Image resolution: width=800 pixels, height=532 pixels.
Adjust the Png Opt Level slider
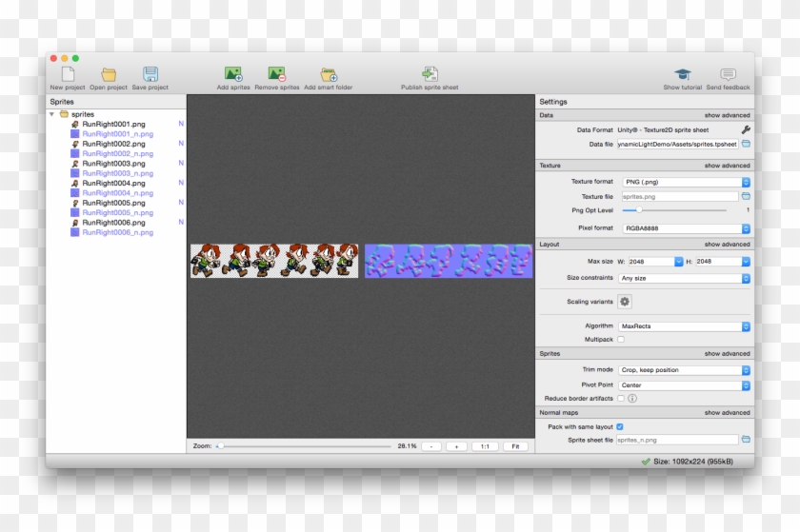(x=638, y=209)
